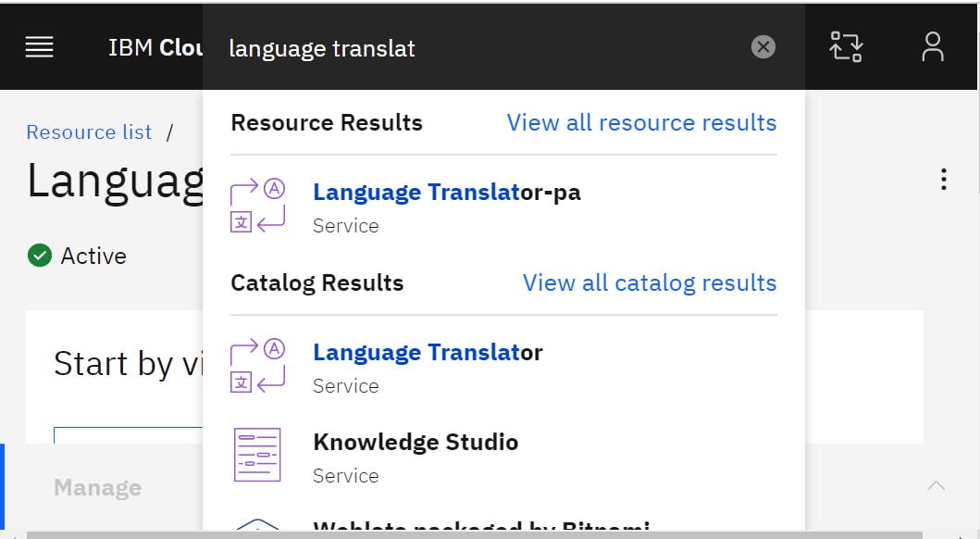The image size is (980, 539).
Task: Open the vertical overflow actions menu
Action: (x=944, y=180)
